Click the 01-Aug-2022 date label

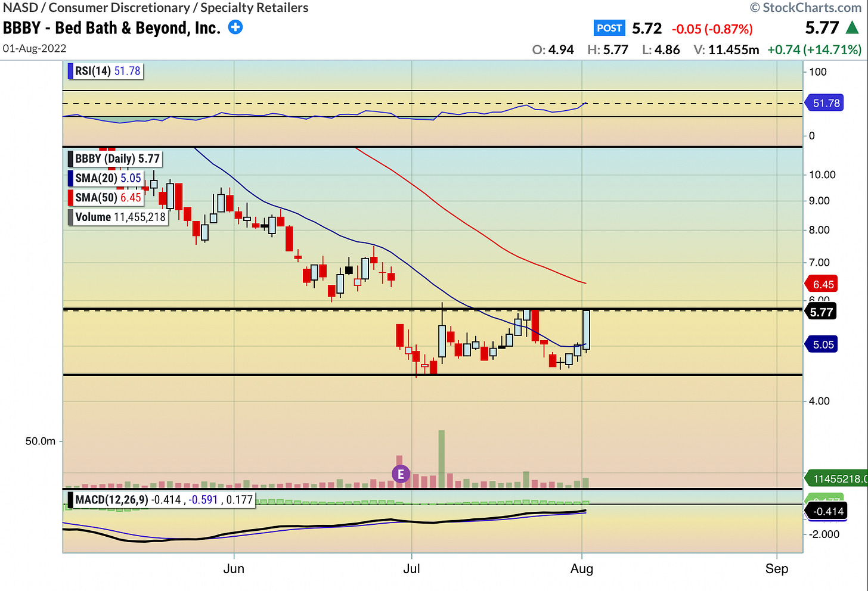coord(35,48)
